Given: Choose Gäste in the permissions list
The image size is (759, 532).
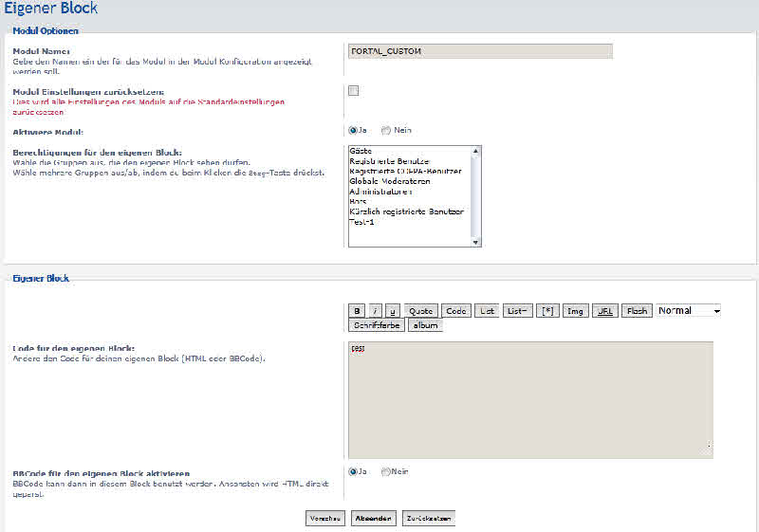Looking at the screenshot, I should coord(361,151).
